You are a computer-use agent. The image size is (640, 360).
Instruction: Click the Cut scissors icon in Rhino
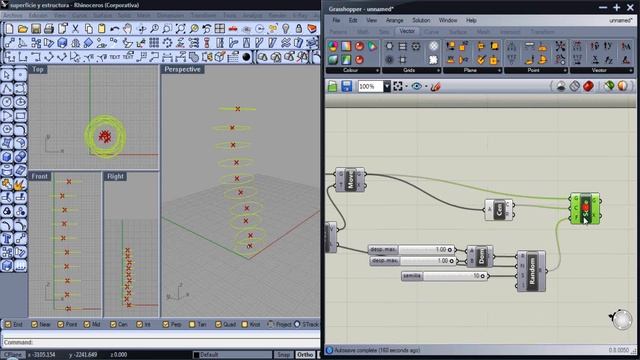point(76,29)
